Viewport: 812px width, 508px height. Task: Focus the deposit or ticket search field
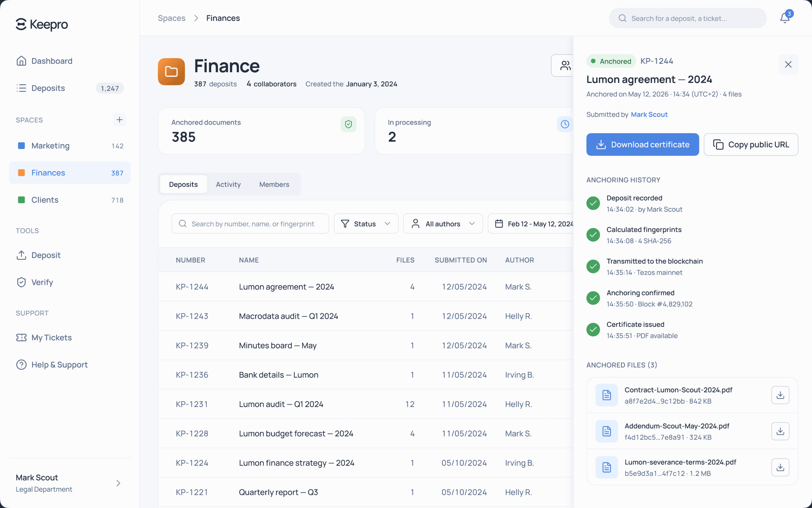(687, 18)
